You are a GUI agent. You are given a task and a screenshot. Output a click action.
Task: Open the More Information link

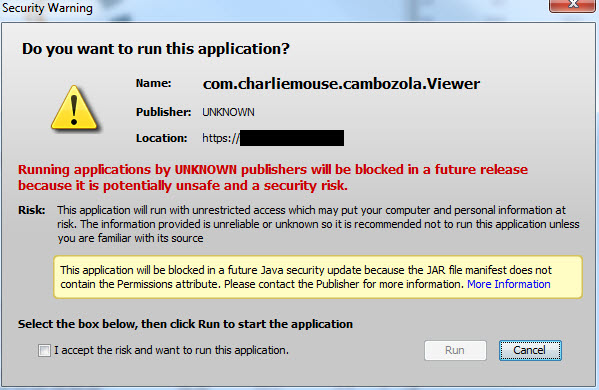pos(508,284)
